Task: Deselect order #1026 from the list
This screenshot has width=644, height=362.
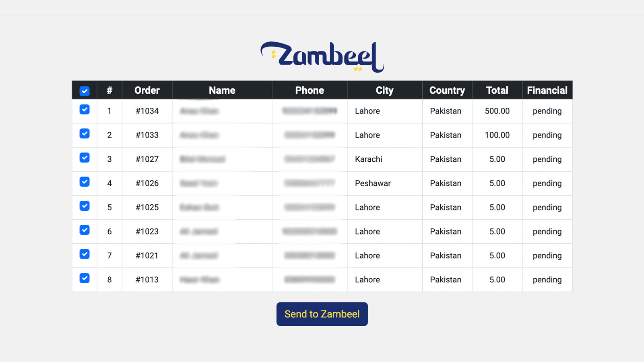Action: [84, 181]
